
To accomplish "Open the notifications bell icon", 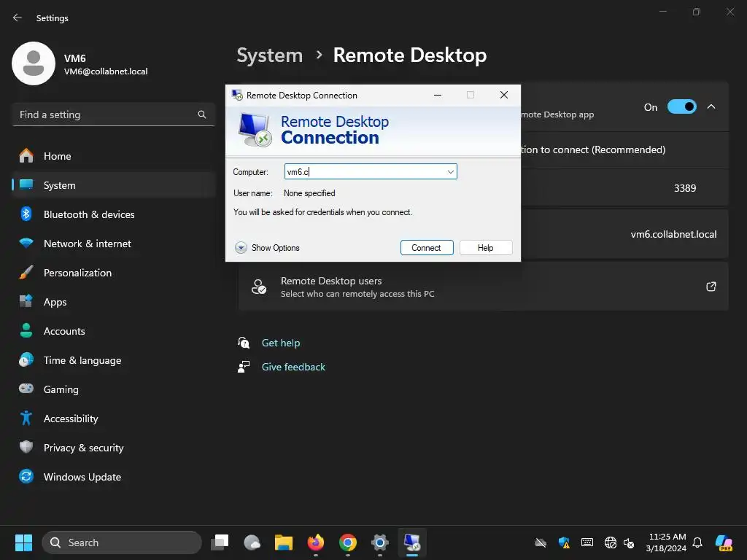I will (x=697, y=542).
